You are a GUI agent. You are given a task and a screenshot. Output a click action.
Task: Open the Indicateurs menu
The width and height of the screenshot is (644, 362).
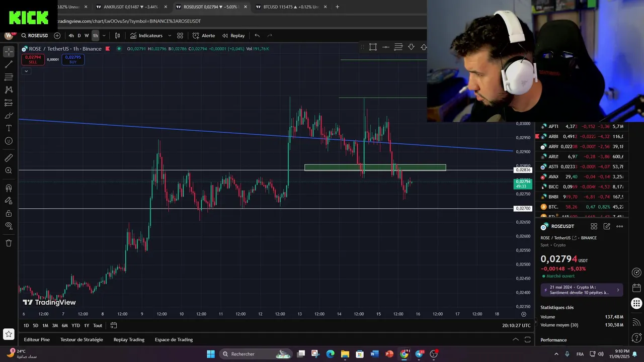[146, 36]
